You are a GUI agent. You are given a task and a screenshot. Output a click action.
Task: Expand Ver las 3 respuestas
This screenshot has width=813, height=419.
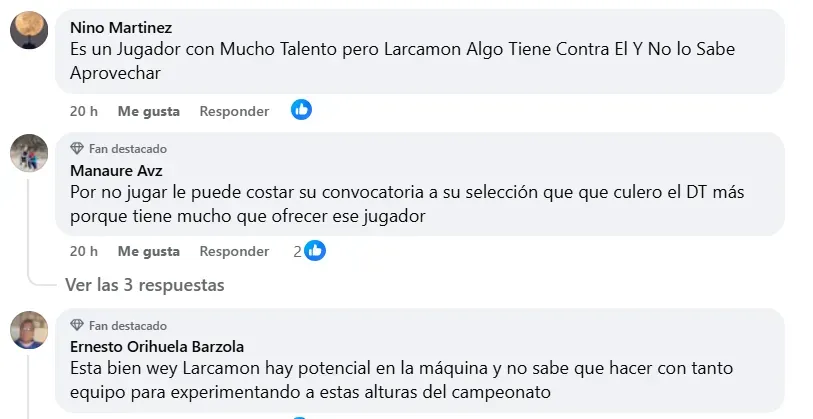144,285
